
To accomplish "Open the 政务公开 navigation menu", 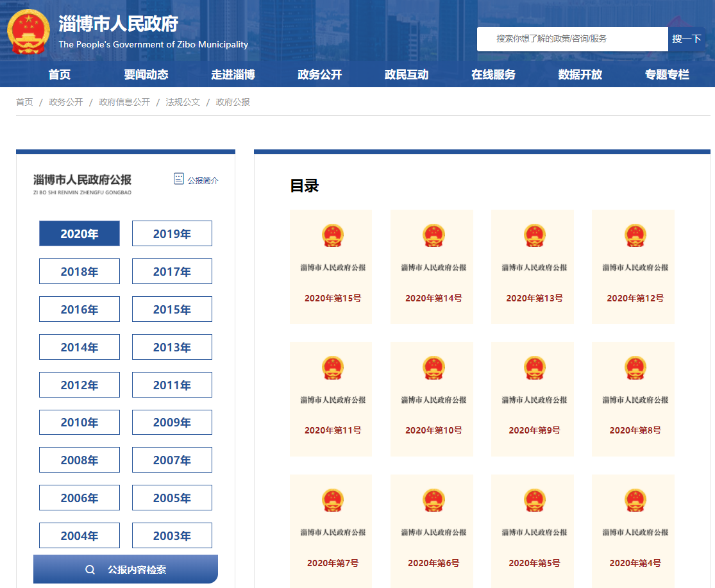I will pyautogui.click(x=319, y=74).
